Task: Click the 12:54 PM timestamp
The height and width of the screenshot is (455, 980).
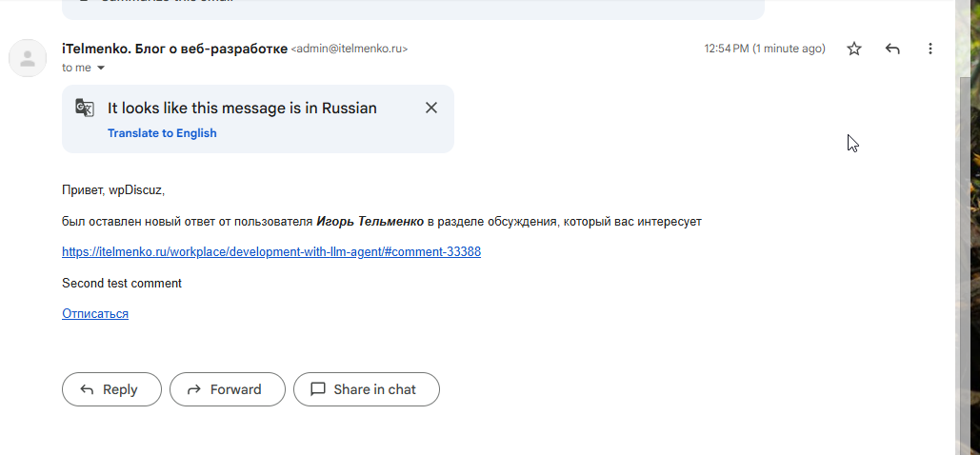Action: (x=764, y=49)
